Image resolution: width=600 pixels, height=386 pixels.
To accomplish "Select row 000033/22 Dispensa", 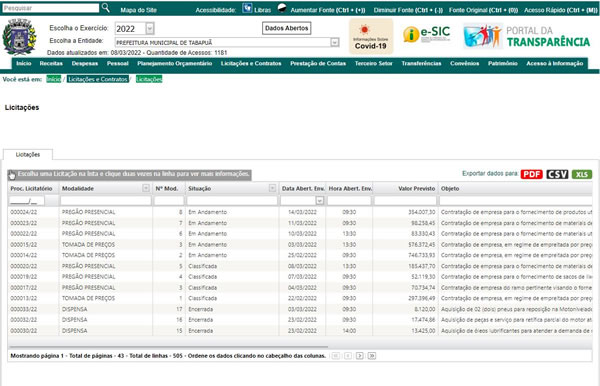I will point(300,309).
